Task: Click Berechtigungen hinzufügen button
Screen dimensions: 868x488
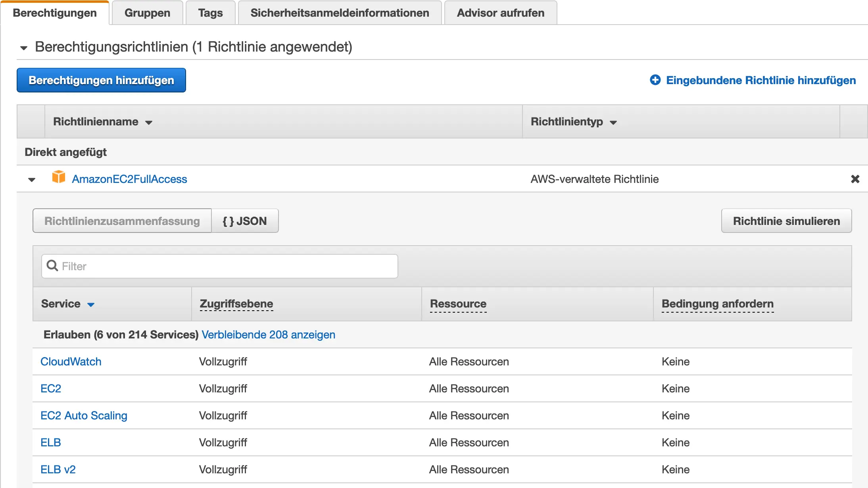Action: point(101,80)
